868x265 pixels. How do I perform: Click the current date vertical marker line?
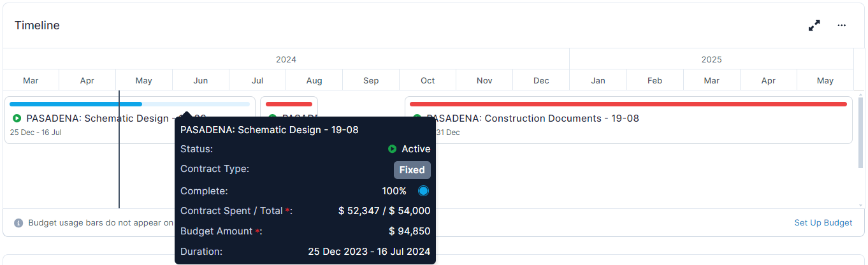coord(119,150)
